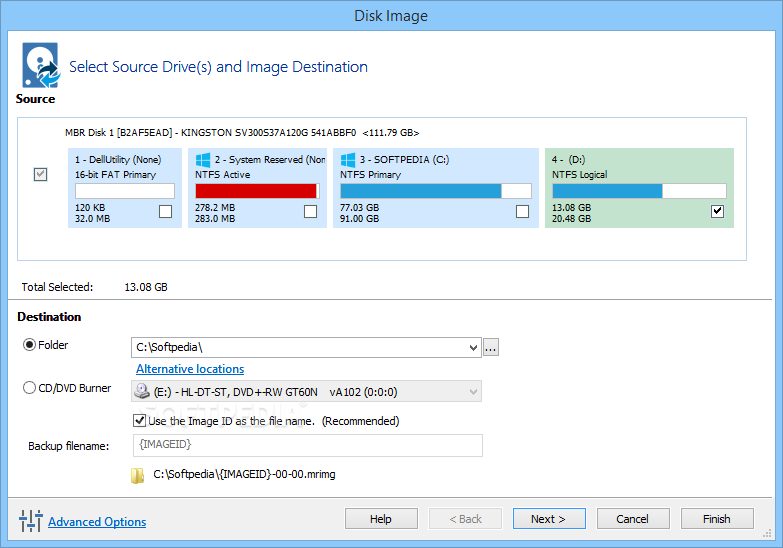Open the folder browse ellipsis button
783x548 pixels.
(x=490, y=347)
